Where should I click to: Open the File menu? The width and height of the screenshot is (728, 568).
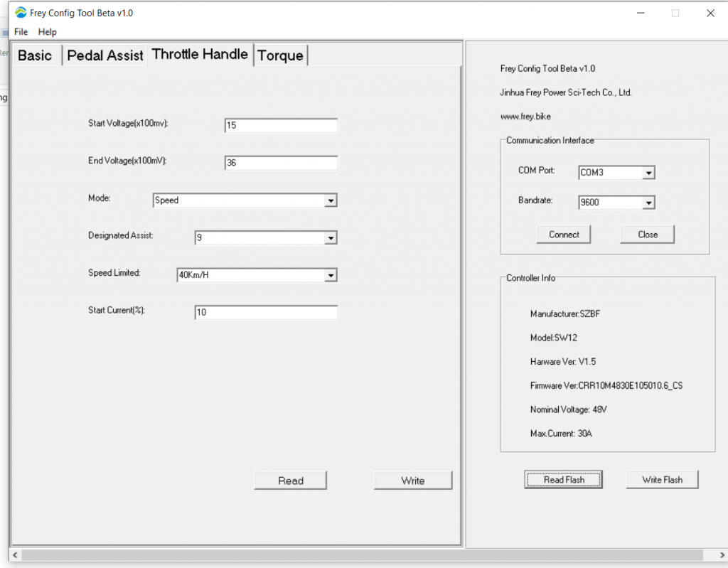coord(21,32)
